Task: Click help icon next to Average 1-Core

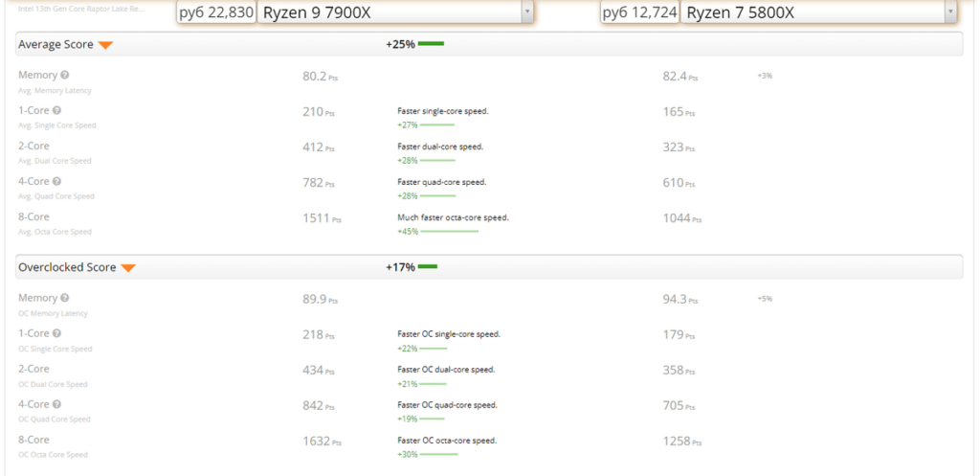Action: tap(56, 111)
